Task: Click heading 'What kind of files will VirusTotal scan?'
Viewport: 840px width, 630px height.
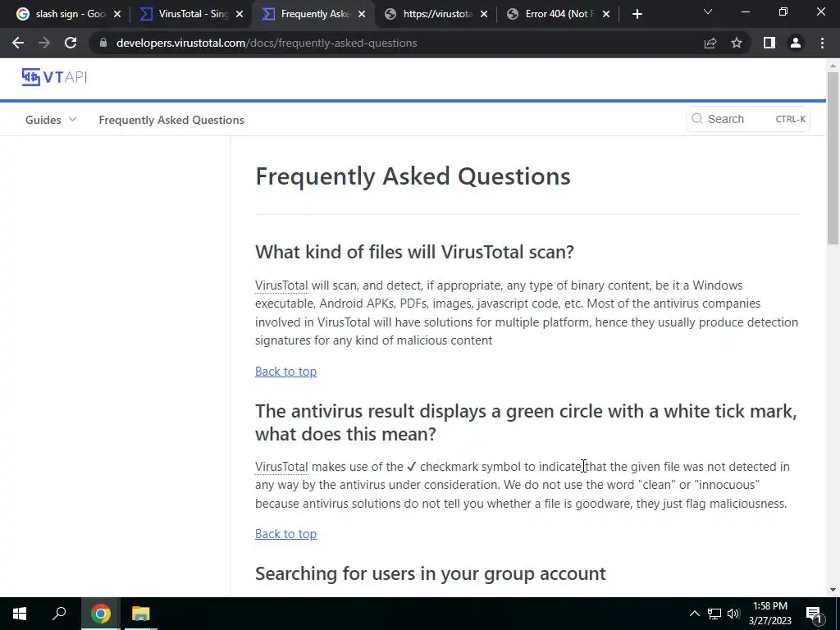Action: pyautogui.click(x=414, y=252)
